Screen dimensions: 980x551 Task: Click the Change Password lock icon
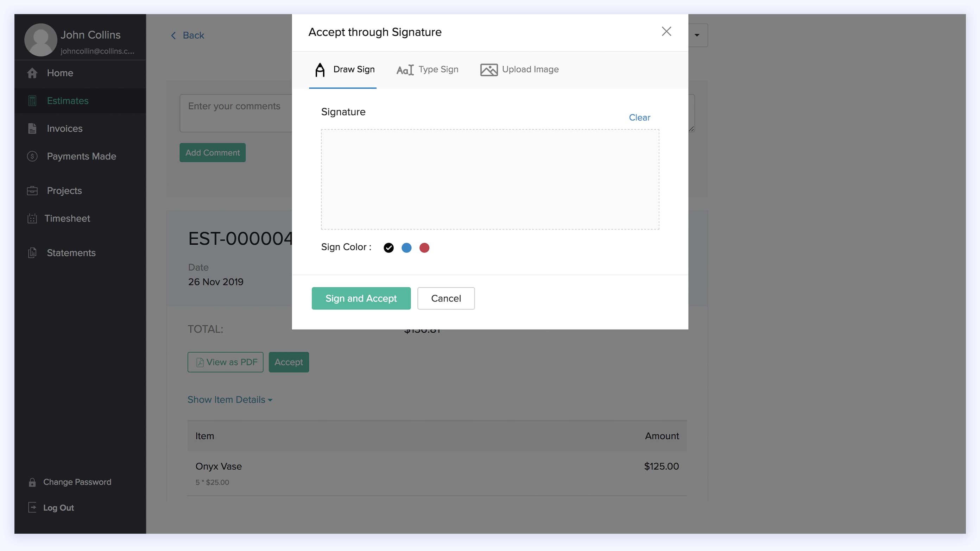click(x=32, y=482)
